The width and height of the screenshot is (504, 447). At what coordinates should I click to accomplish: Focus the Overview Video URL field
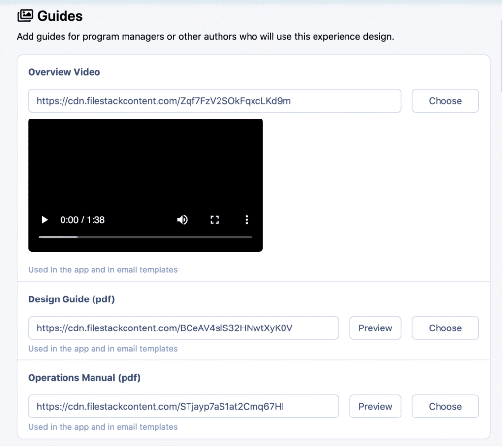coord(214,101)
